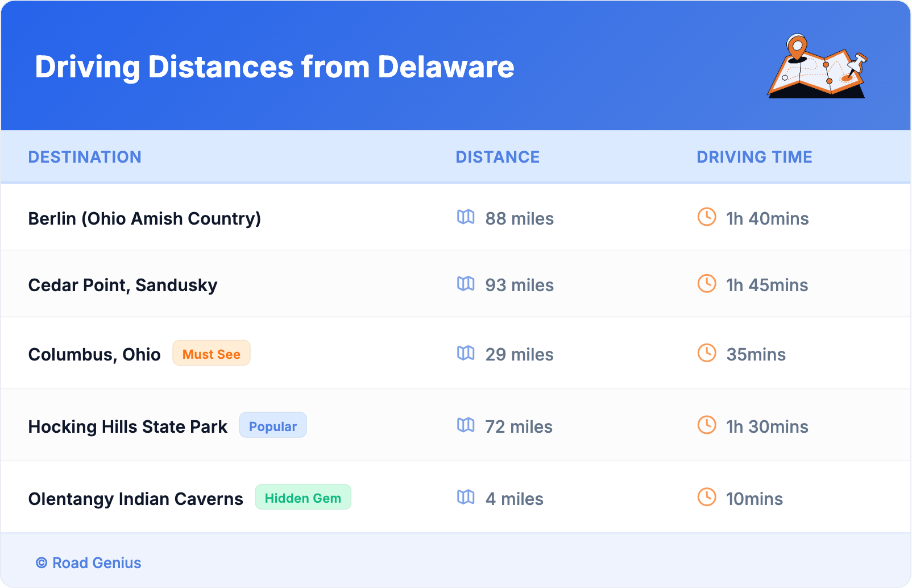Click map icon beside 29 miles
The image size is (912, 588).
466,353
